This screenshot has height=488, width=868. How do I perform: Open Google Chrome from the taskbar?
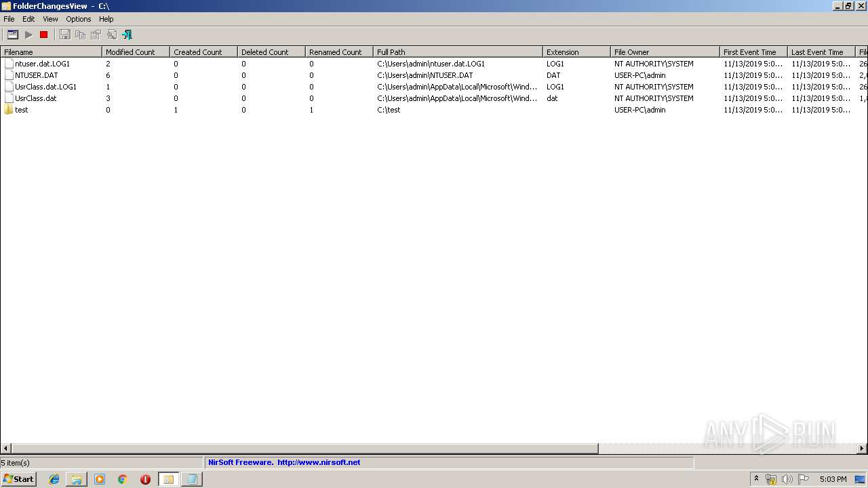click(x=123, y=479)
